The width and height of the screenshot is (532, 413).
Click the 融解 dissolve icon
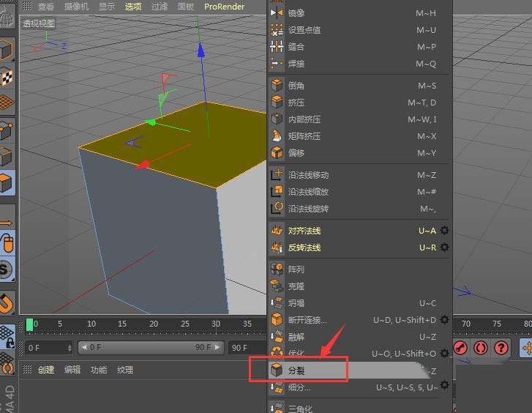tap(277, 337)
